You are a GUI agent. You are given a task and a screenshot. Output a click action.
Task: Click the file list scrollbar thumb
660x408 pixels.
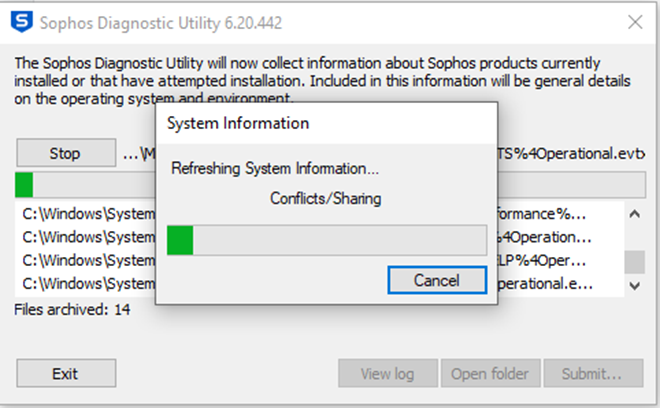(x=634, y=261)
